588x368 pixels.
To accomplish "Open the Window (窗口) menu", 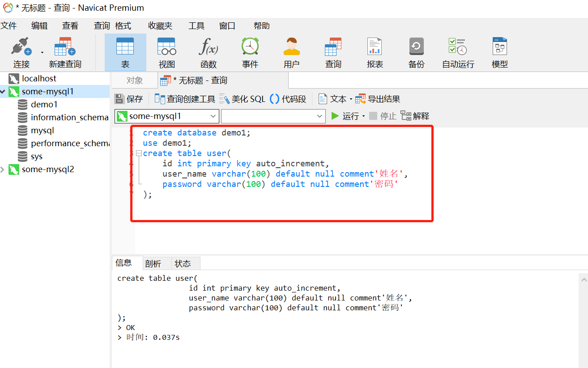I will (227, 26).
